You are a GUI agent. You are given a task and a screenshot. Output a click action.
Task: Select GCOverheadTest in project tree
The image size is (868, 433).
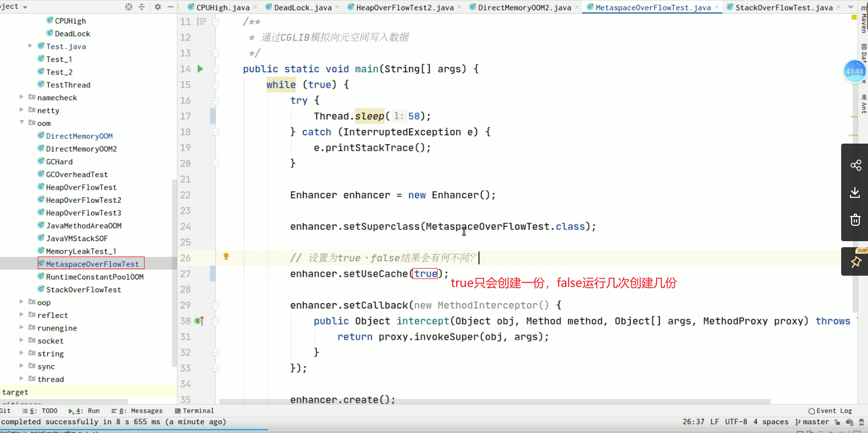point(77,174)
